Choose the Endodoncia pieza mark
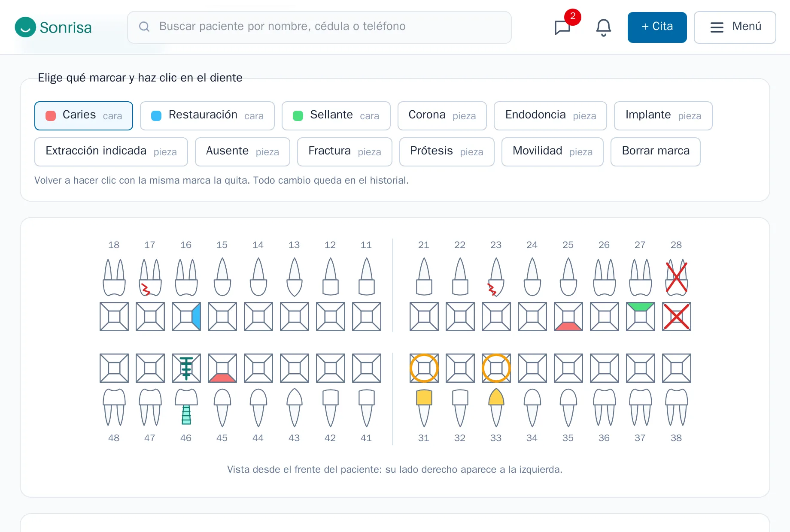This screenshot has height=532, width=790. coord(550,116)
